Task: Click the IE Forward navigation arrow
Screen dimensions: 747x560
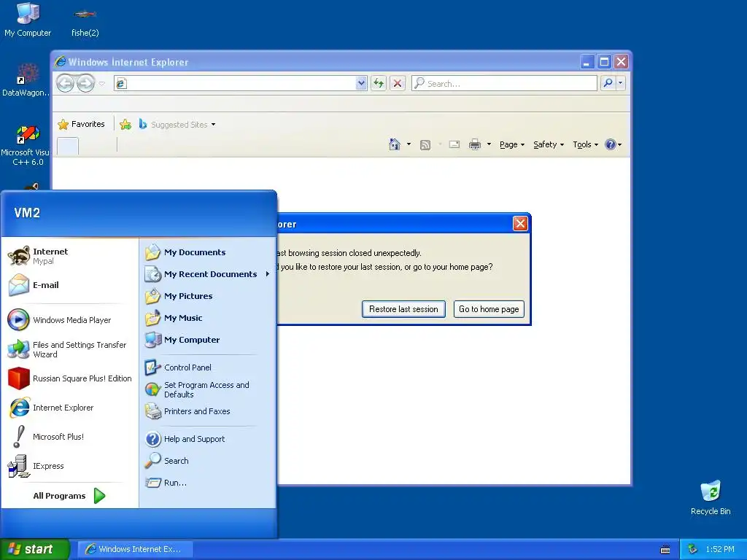Action: 86,83
